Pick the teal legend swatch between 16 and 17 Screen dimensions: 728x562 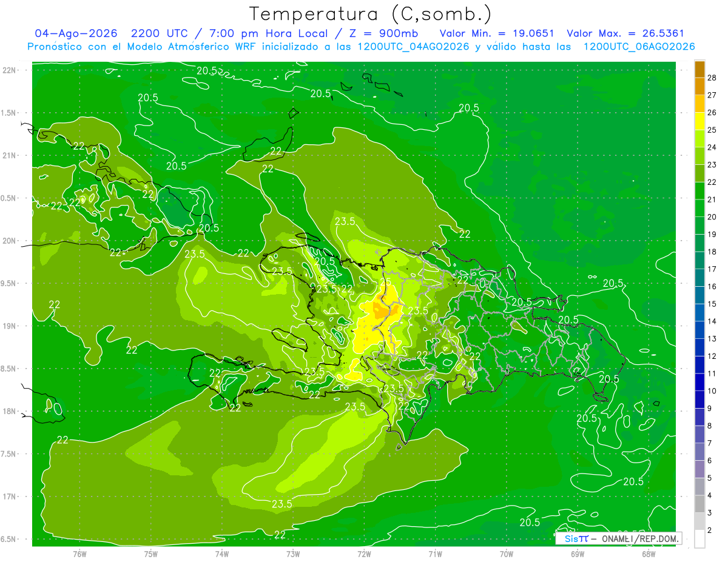tap(699, 278)
